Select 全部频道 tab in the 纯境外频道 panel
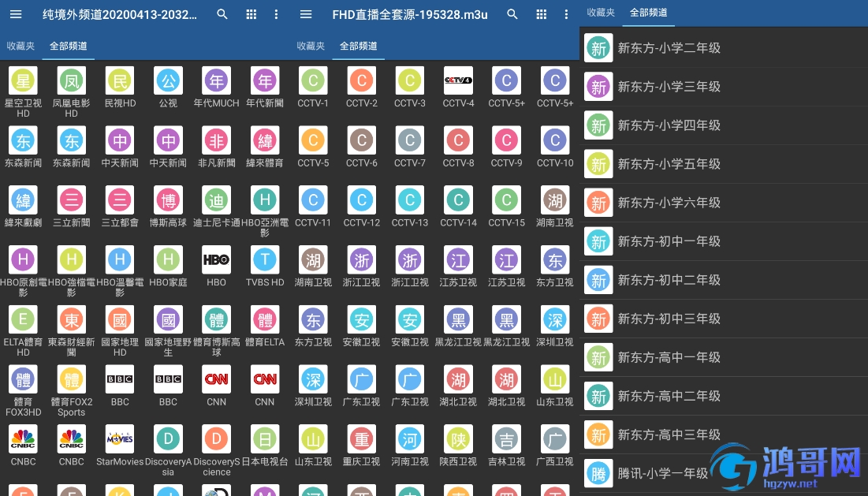Viewport: 868px width, 496px height. click(x=69, y=46)
